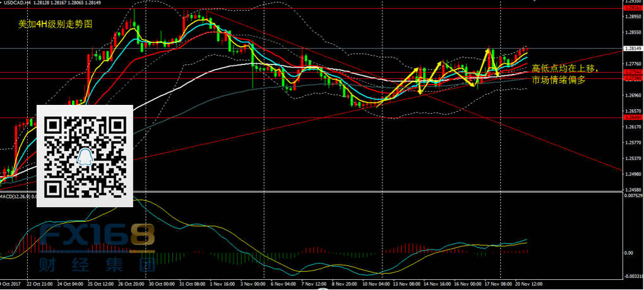
Task: Click the 1.26960 price scale label
Action: [x=633, y=95]
